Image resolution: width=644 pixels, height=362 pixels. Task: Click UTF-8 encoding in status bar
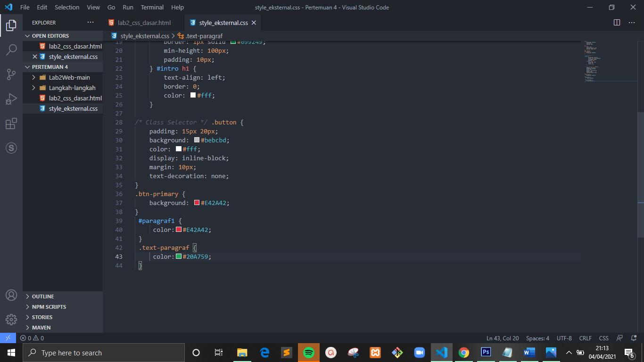tap(564, 338)
